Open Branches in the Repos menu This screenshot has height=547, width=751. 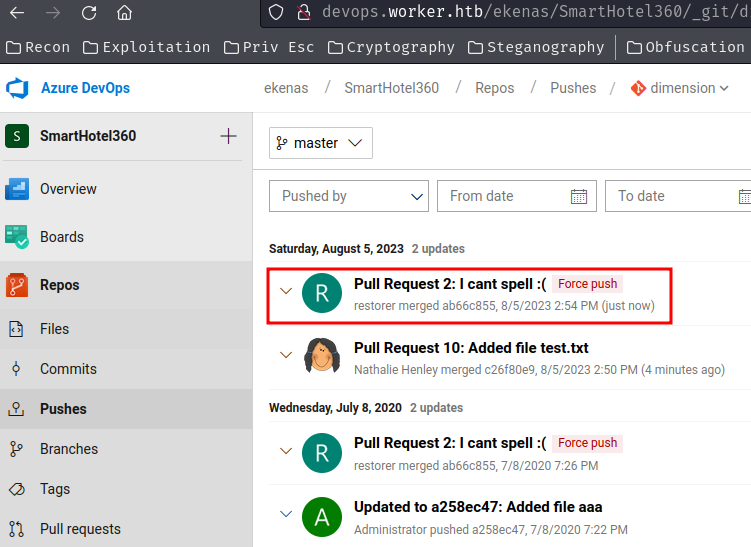pyautogui.click(x=69, y=449)
